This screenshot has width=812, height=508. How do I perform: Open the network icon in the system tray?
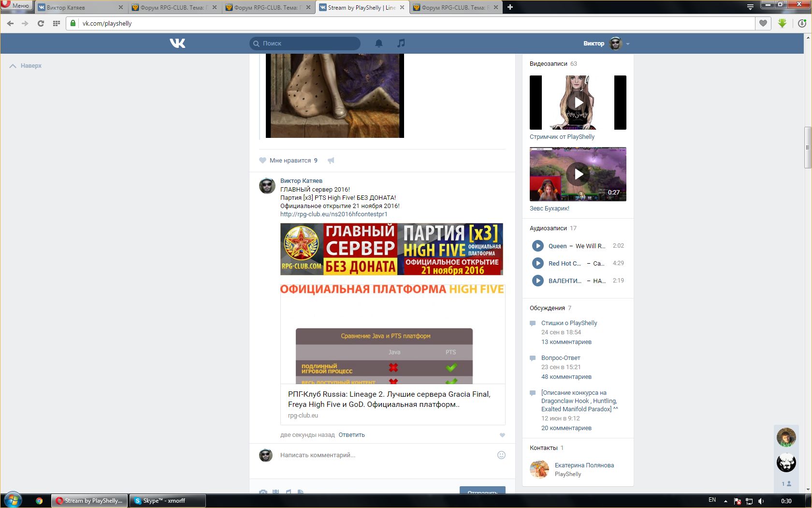point(749,501)
